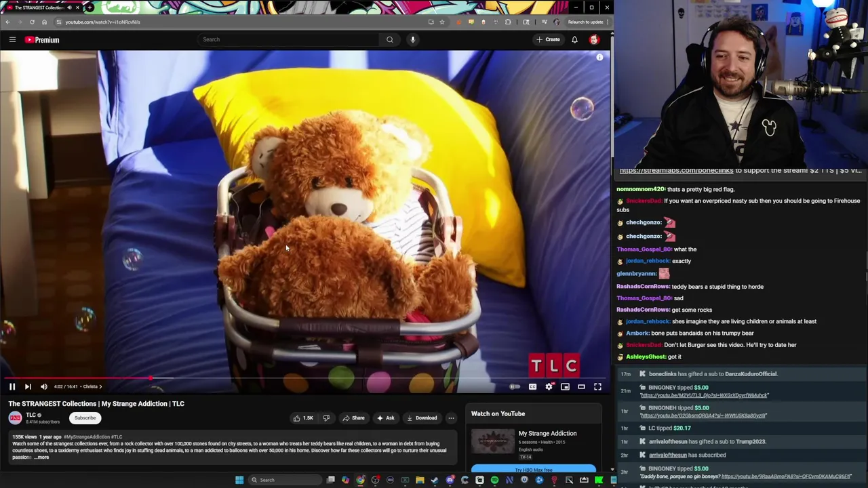Viewport: 868px width, 488px height.
Task: Download the video
Action: coord(422,418)
